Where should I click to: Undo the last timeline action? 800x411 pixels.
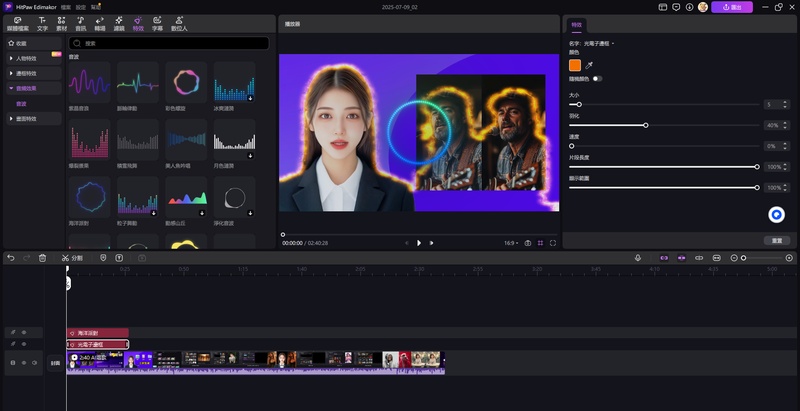[11, 258]
